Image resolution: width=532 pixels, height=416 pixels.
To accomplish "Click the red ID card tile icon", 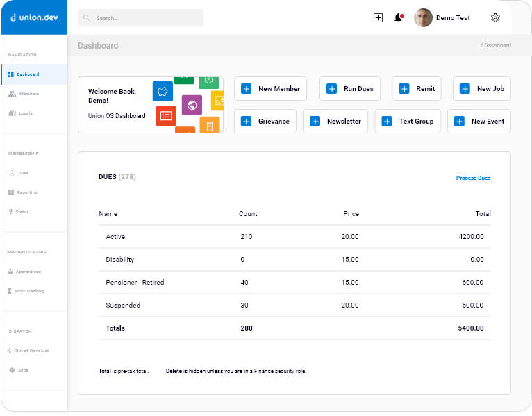I will [165, 116].
